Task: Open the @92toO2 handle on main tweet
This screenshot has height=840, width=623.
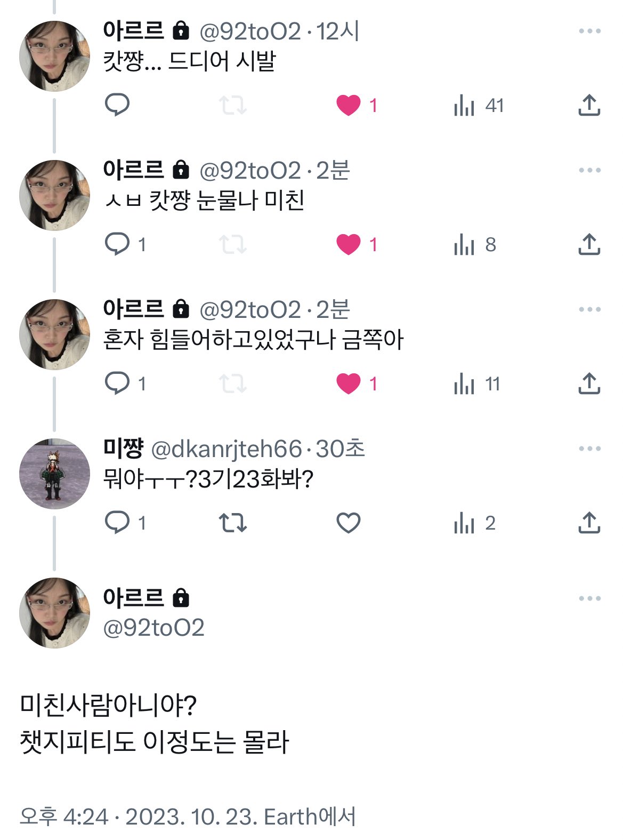Action: point(153,628)
